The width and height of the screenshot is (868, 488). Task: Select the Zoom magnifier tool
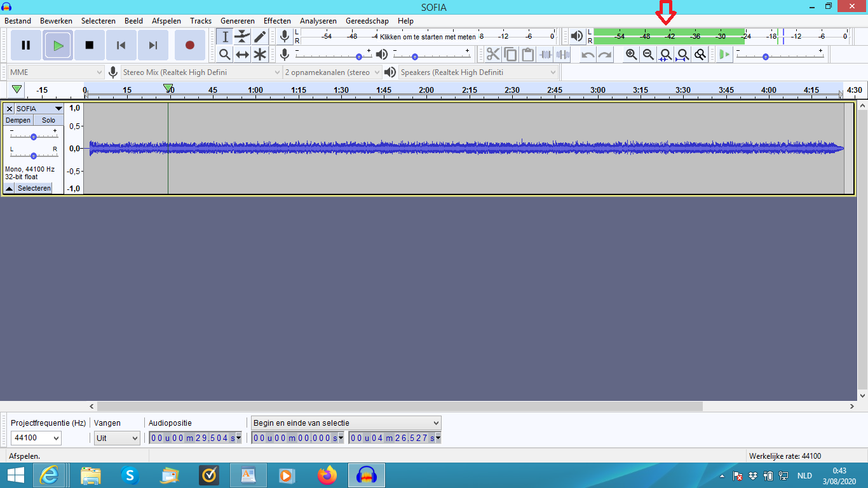[x=225, y=55]
